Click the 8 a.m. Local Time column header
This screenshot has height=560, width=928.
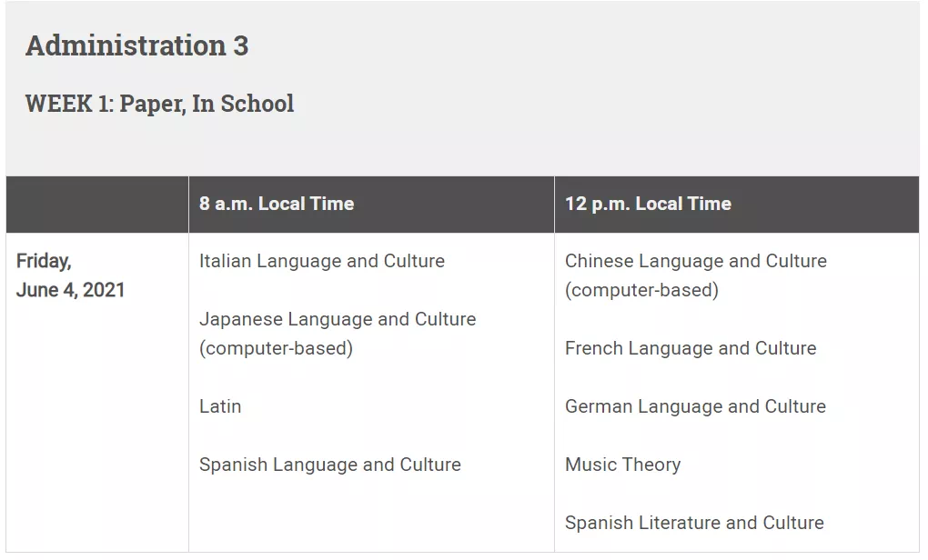277,204
